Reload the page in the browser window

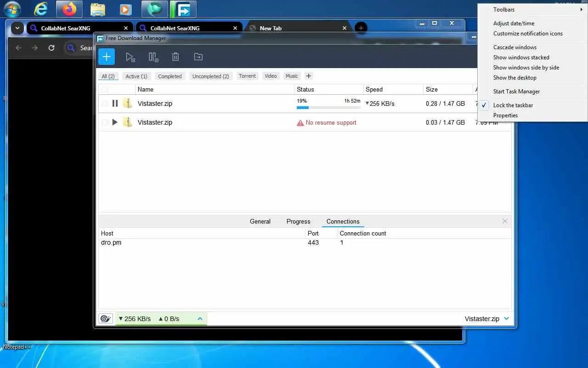pyautogui.click(x=51, y=48)
